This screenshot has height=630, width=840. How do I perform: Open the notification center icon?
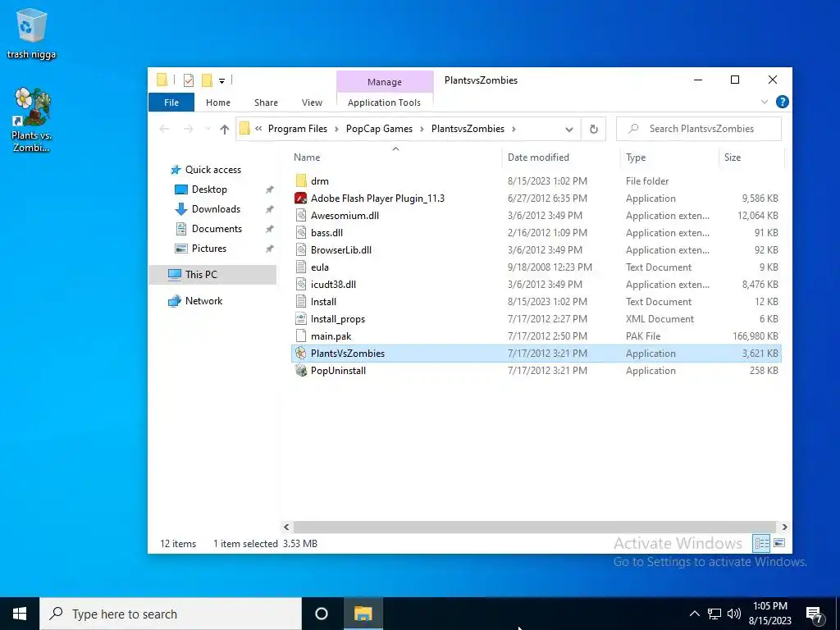click(815, 615)
